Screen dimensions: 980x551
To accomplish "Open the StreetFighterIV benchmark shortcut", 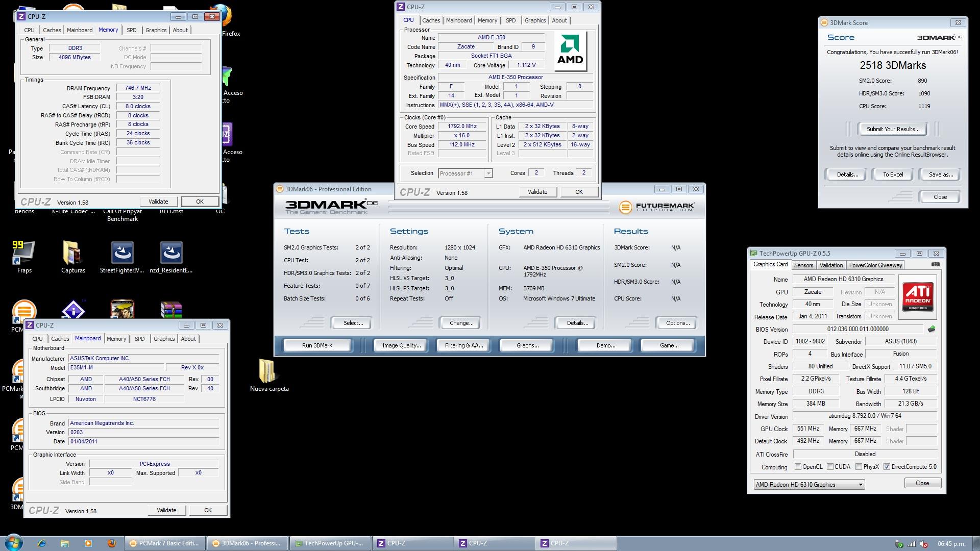I will 122,257.
